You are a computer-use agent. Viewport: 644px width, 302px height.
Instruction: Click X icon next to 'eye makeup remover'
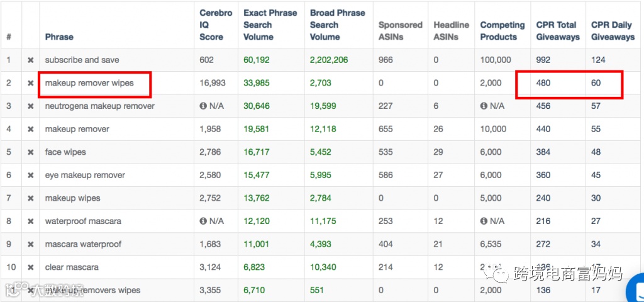point(30,175)
